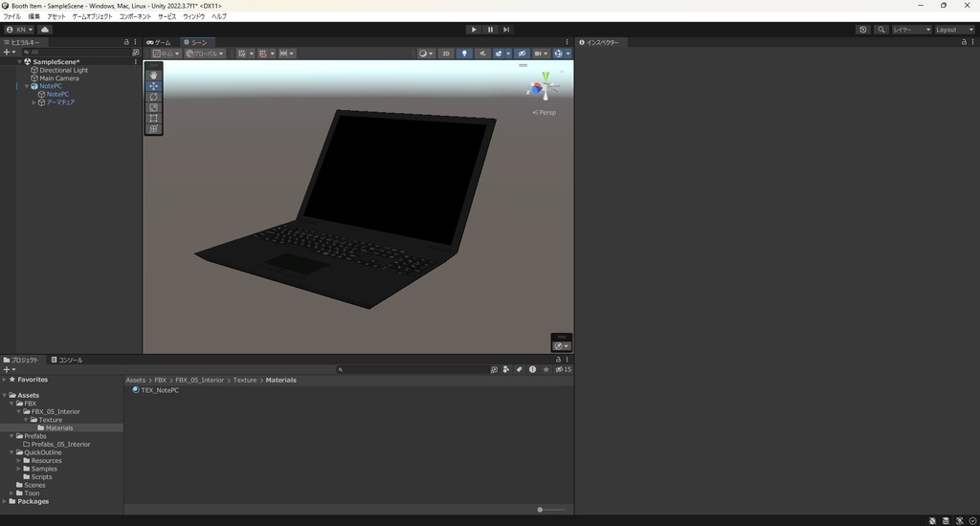This screenshot has height=526, width=980.
Task: Open the レイヤー dropdown
Action: [911, 30]
